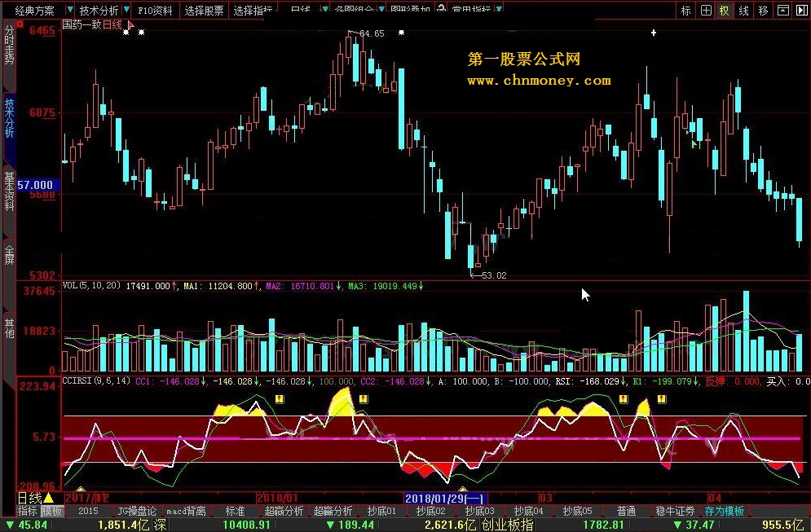Click the 存为模板 save-template button

(724, 512)
